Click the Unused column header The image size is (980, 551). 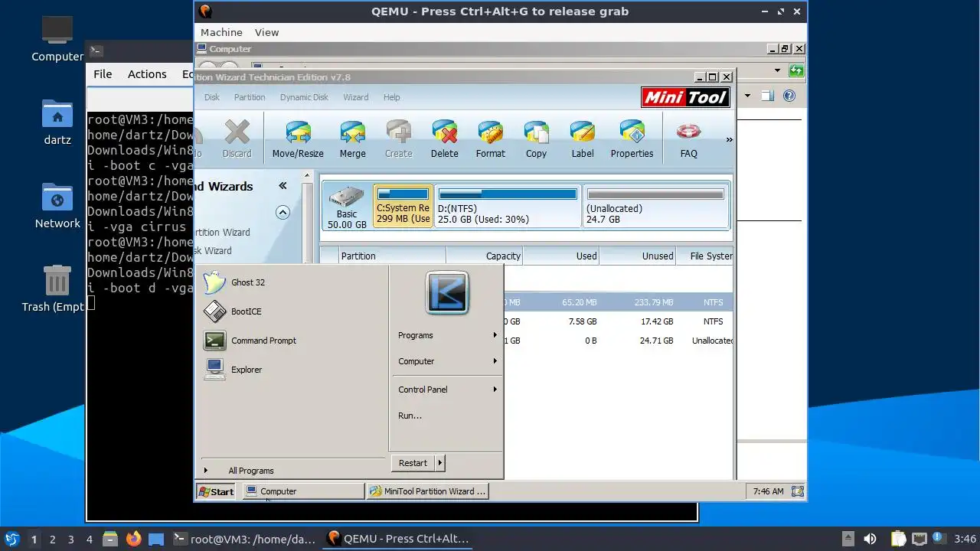click(638, 256)
